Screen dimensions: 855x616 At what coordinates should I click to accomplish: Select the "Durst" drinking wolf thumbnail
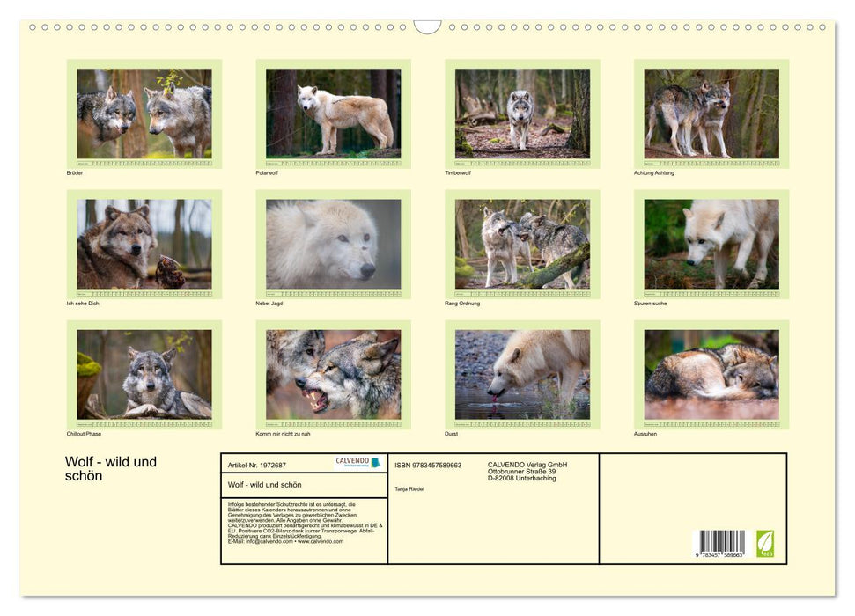pyautogui.click(x=523, y=375)
